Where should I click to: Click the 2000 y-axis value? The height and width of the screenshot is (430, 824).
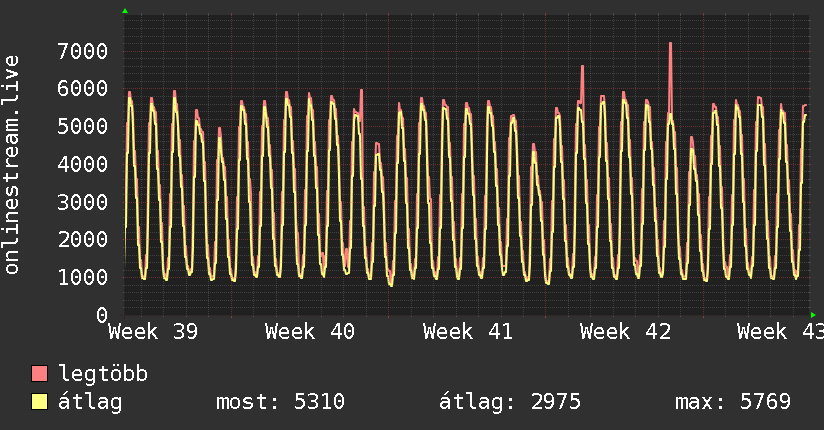[83, 240]
